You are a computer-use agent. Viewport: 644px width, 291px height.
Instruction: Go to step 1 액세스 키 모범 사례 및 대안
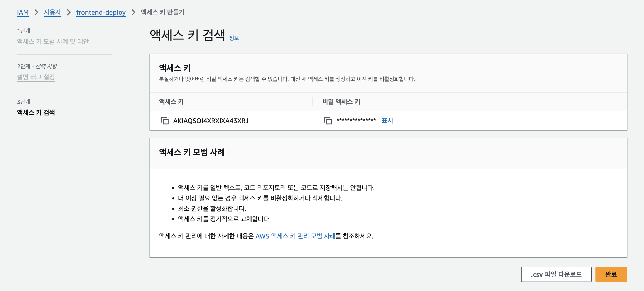[53, 41]
